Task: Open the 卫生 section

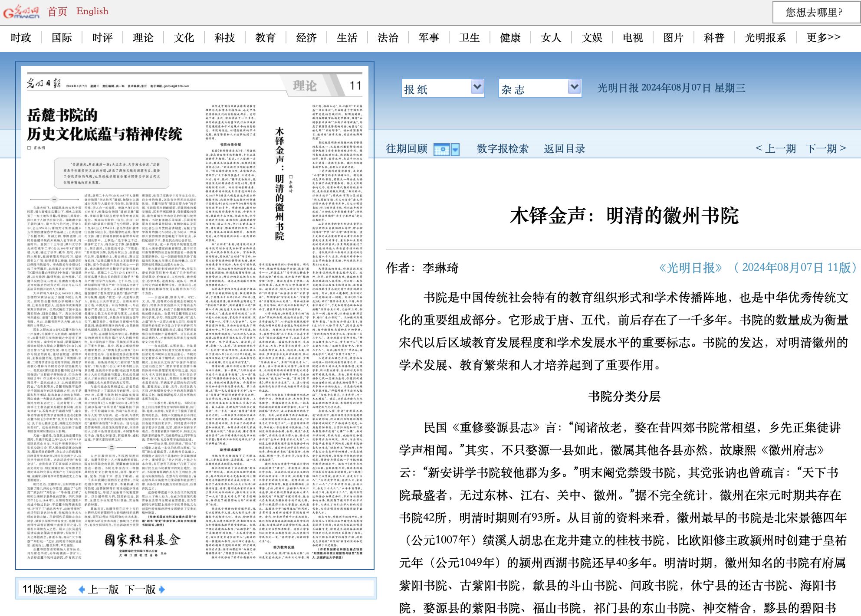Action: (470, 38)
